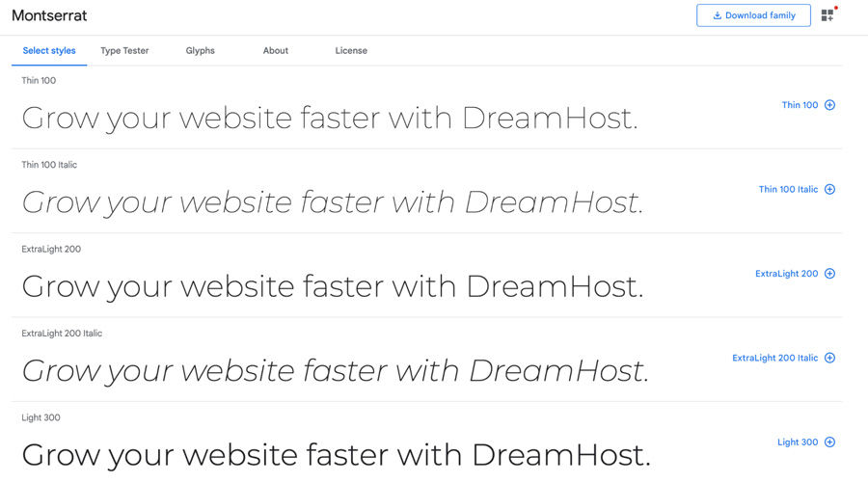The image size is (868, 482).
Task: Open the Type Tester tab
Action: point(124,50)
